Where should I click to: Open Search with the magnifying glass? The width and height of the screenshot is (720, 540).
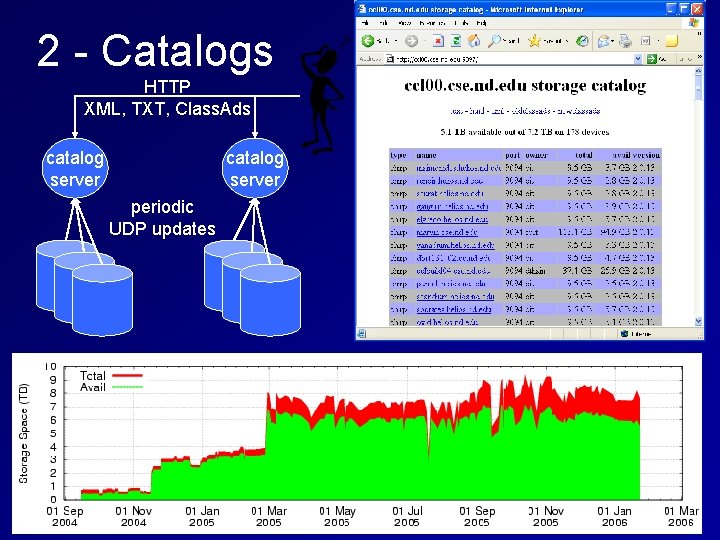coord(494,41)
